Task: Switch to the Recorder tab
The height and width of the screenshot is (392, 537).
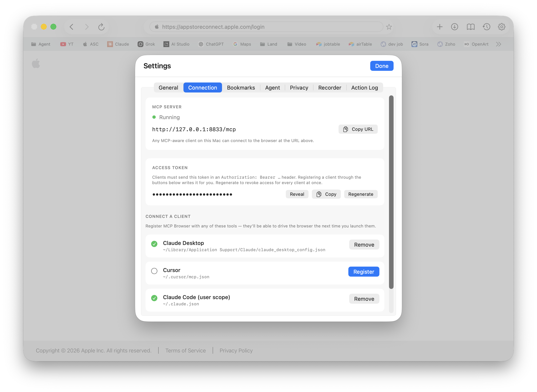Action: click(x=330, y=88)
